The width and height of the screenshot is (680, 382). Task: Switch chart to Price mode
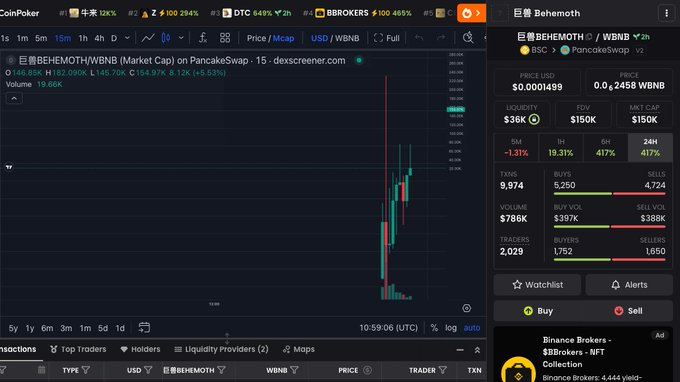[256, 38]
